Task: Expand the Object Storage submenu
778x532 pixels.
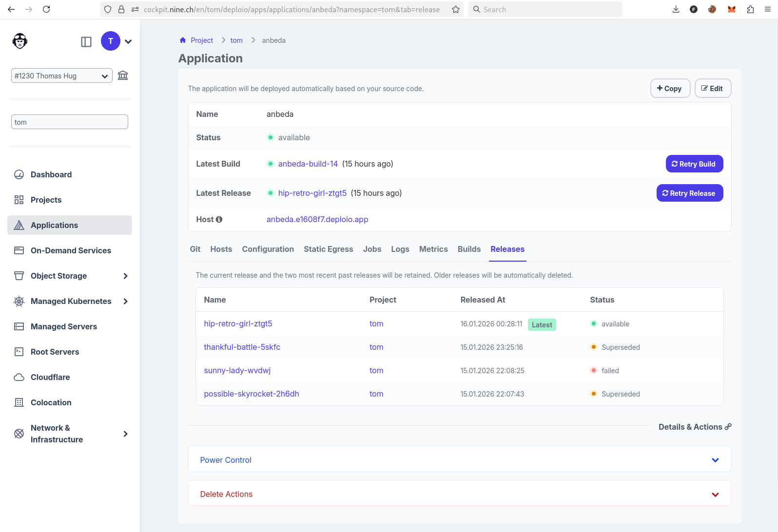Action: [125, 276]
